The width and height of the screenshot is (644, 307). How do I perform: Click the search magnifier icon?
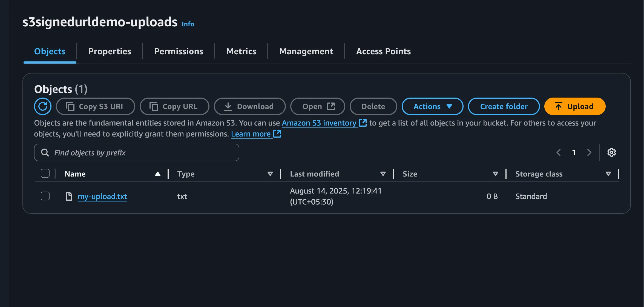pyautogui.click(x=45, y=153)
